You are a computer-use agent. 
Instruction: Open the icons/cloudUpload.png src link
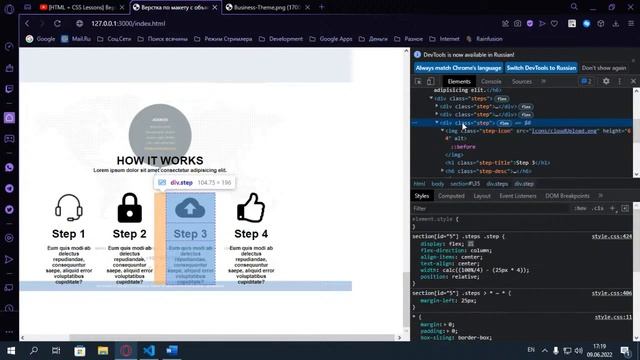[565, 131]
